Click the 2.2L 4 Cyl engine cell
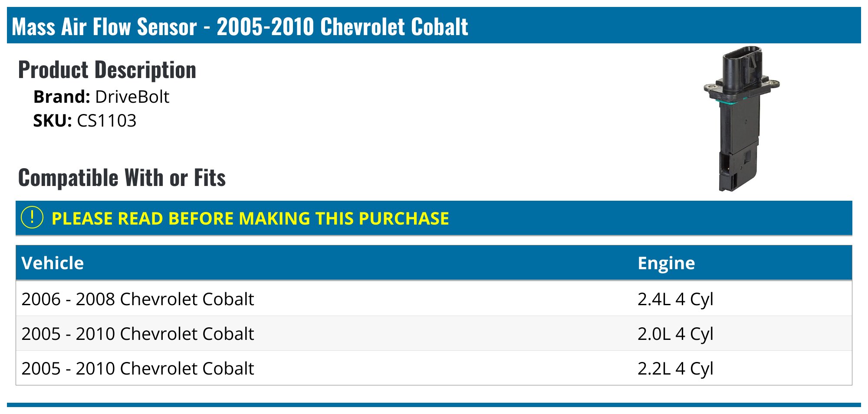 [x=675, y=368]
